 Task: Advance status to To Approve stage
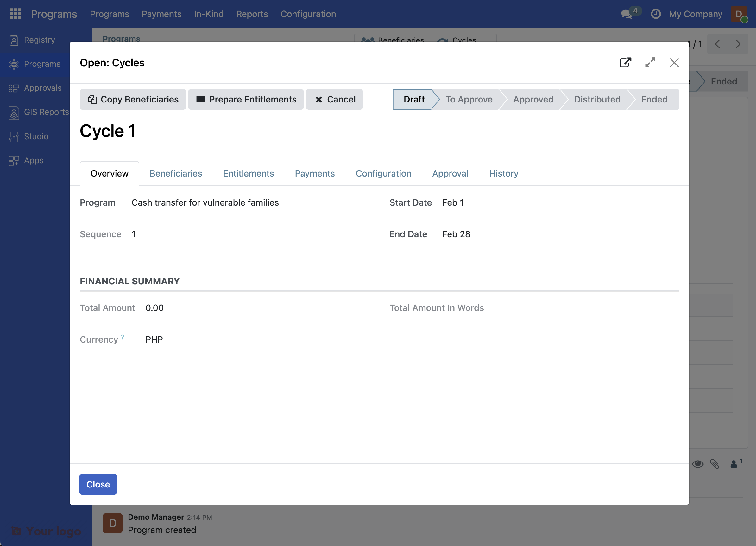pos(469,99)
